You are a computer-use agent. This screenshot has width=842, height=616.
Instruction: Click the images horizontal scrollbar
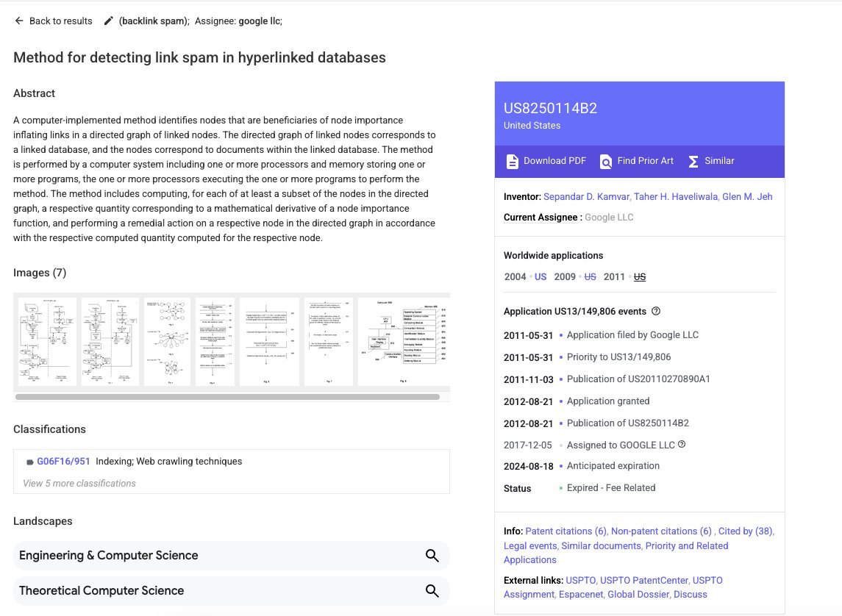[228, 397]
